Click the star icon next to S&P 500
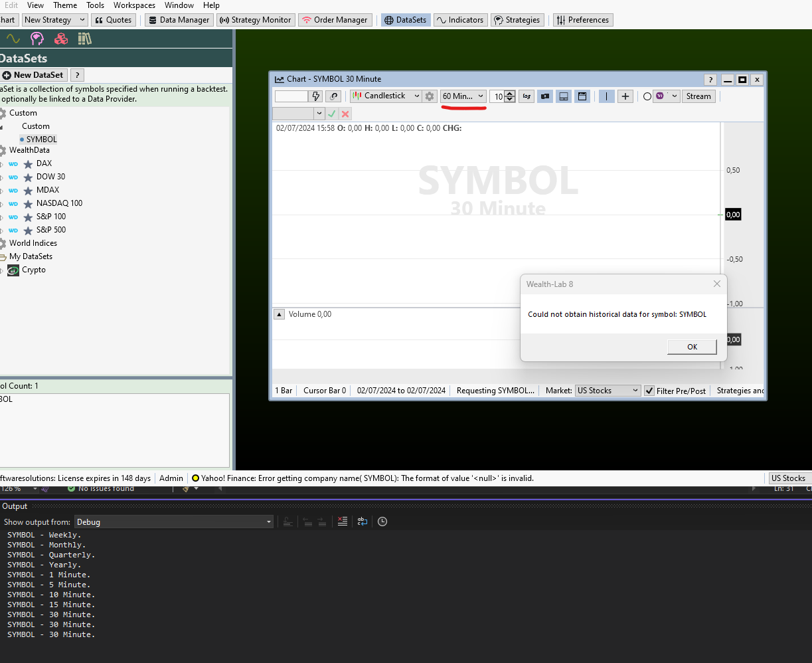812x663 pixels. click(28, 231)
